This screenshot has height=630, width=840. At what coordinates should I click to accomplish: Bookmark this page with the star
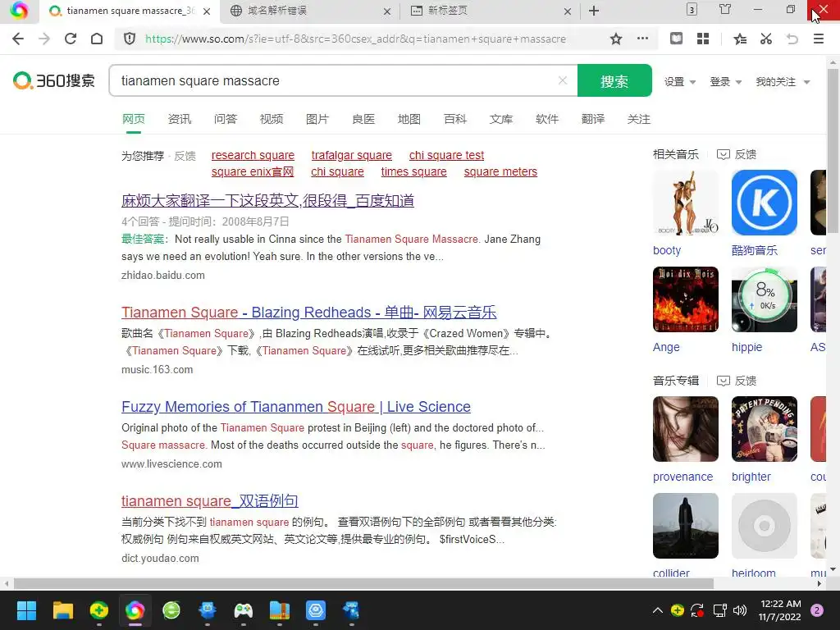pyautogui.click(x=616, y=39)
